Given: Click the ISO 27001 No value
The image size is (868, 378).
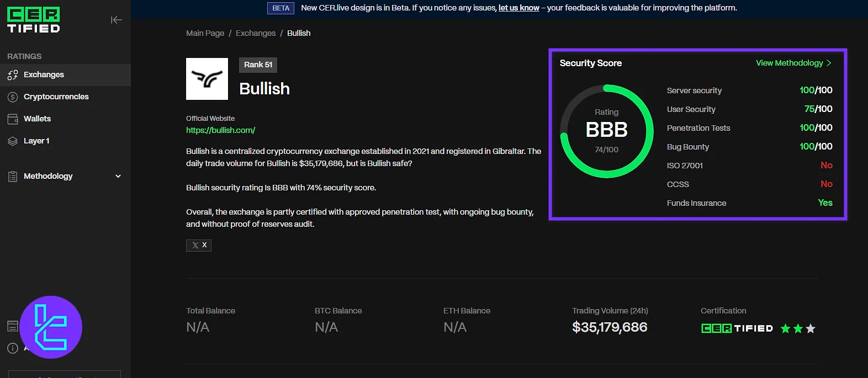Looking at the screenshot, I should (x=826, y=165).
